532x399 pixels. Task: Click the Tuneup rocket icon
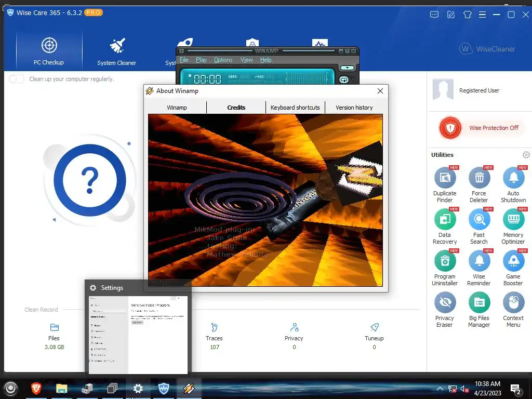tap(374, 327)
